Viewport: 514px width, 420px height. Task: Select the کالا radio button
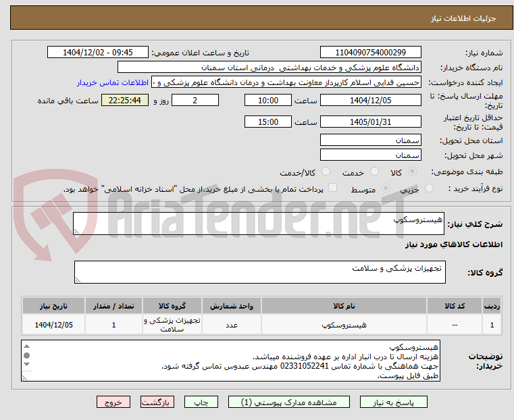[x=413, y=172]
